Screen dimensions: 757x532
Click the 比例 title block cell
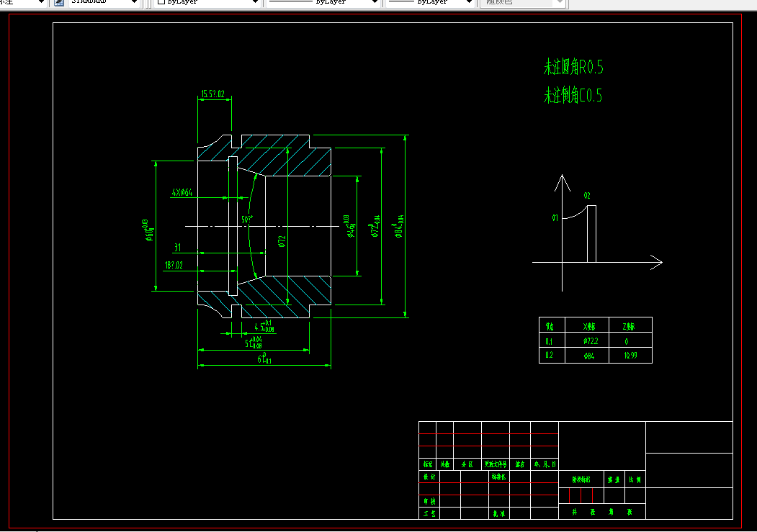point(635,479)
